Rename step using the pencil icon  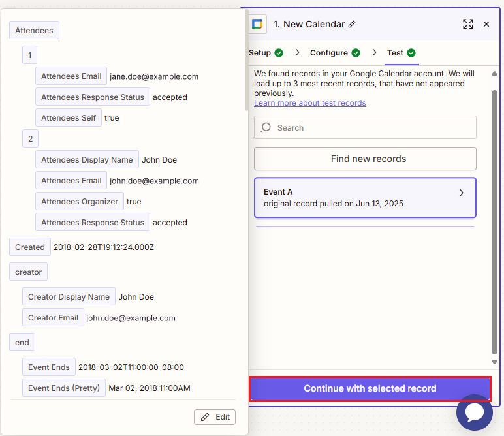point(352,24)
